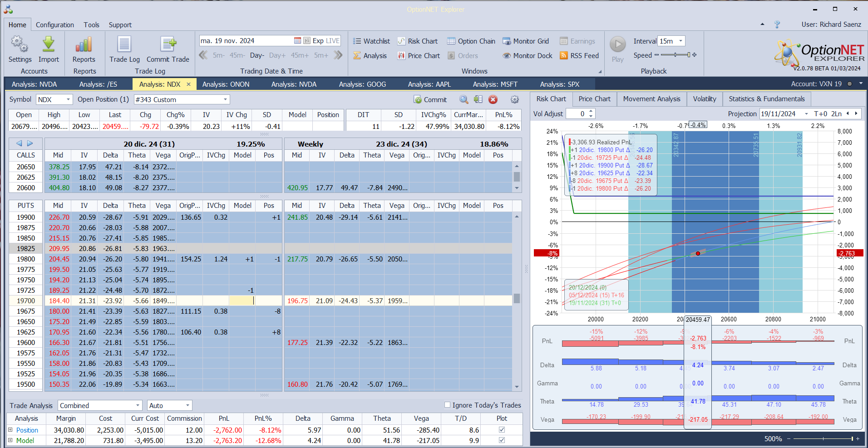868x448 pixels.
Task: Step back with double left chevron
Action: click(x=203, y=55)
